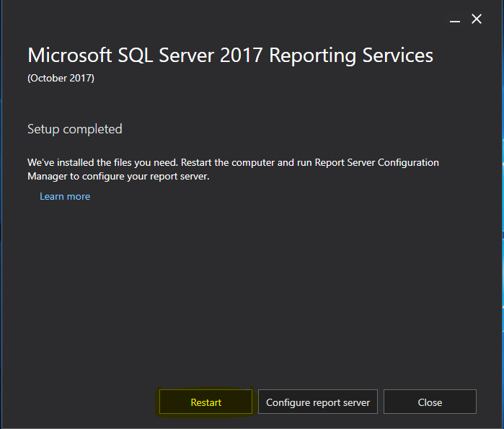The image size is (504, 429).
Task: Click the Reporting Services title text
Action: pyautogui.click(x=351, y=56)
